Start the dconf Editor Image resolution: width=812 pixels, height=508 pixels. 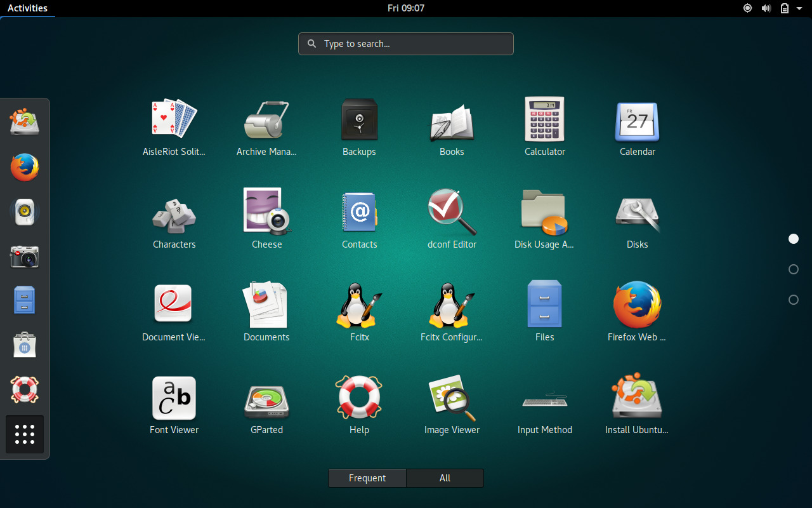pos(452,212)
